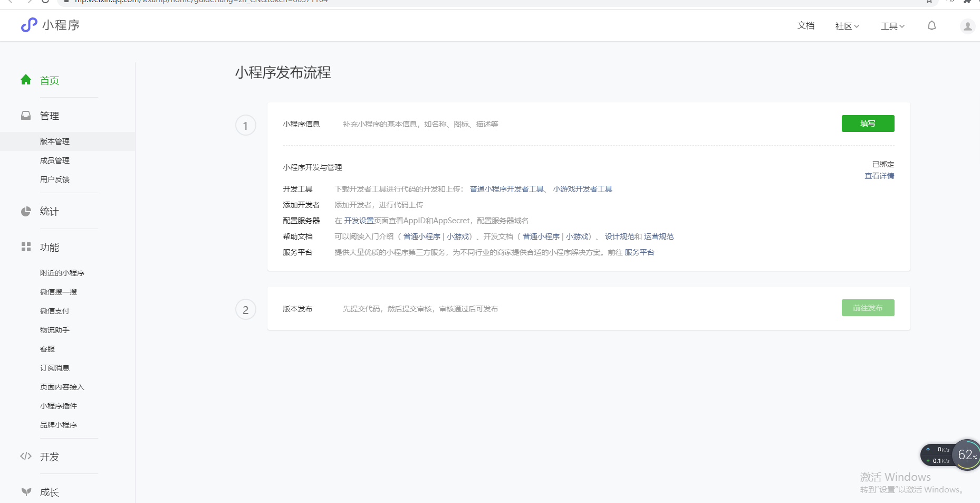Click the 配置服务器 row label
Screen dimensions: 980x503
(x=301, y=221)
